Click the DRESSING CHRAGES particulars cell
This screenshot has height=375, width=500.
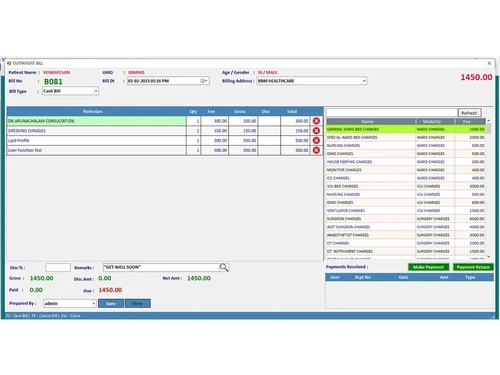[96, 131]
